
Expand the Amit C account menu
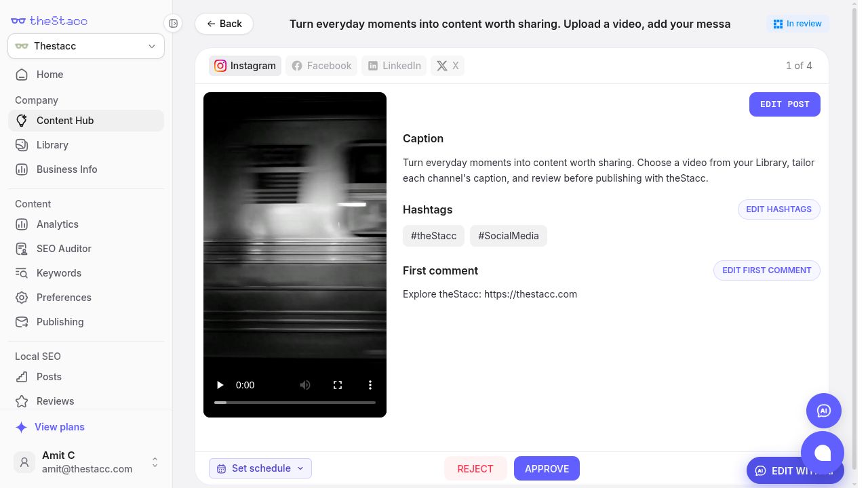155,462
